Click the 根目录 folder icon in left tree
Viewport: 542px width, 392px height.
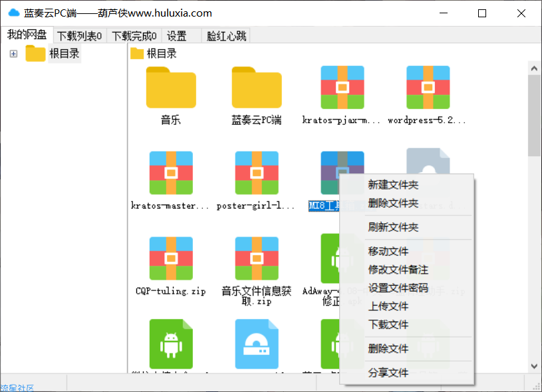[35, 54]
